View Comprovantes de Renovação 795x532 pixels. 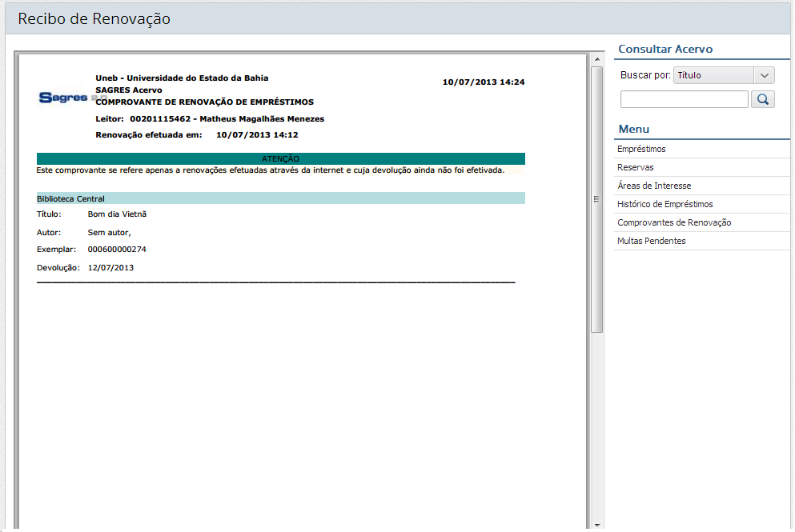[x=674, y=222]
